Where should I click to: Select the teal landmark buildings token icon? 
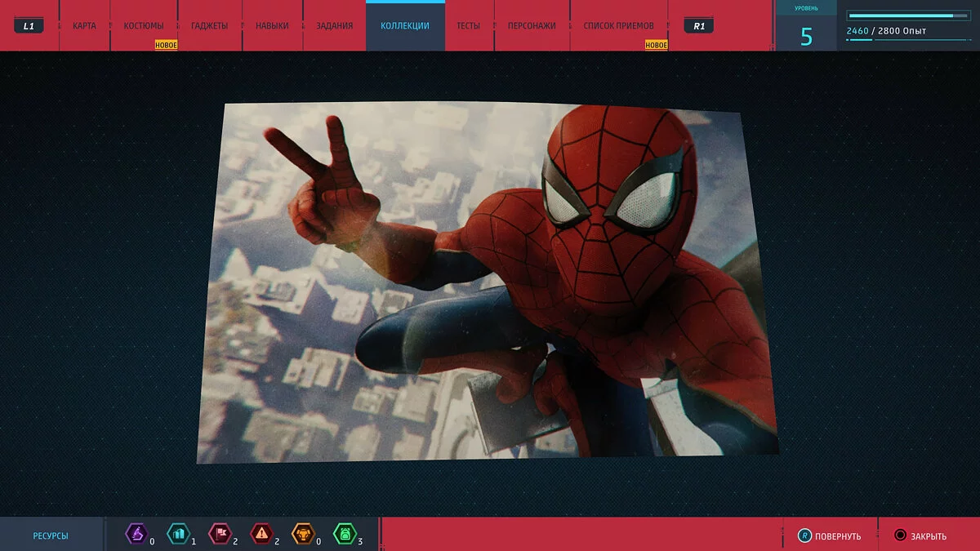pyautogui.click(x=177, y=535)
